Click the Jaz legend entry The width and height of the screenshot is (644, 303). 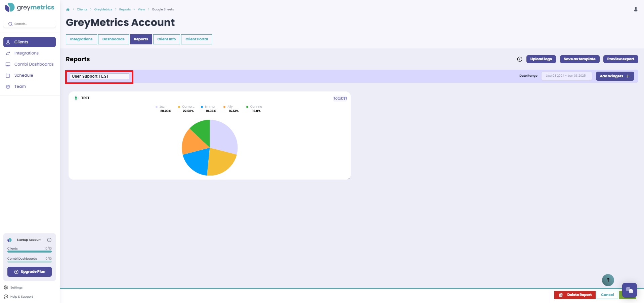point(163,109)
